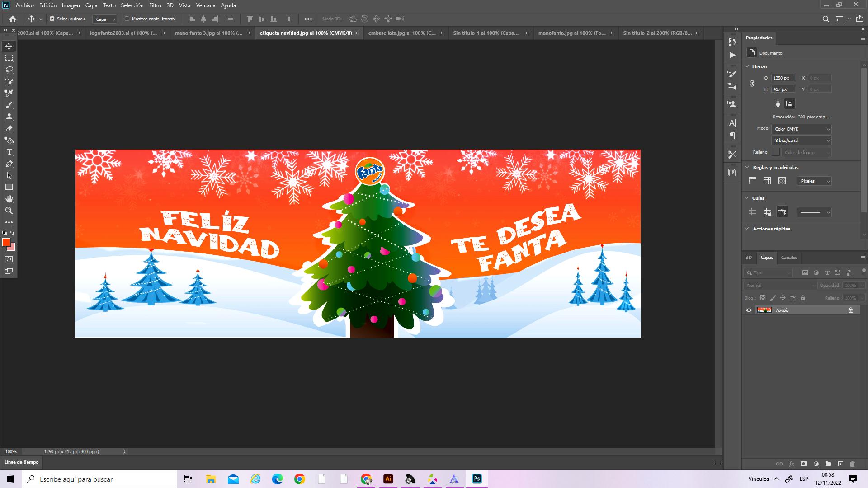Select the Eyedropper tool
Image resolution: width=868 pixels, height=488 pixels.
click(x=9, y=93)
